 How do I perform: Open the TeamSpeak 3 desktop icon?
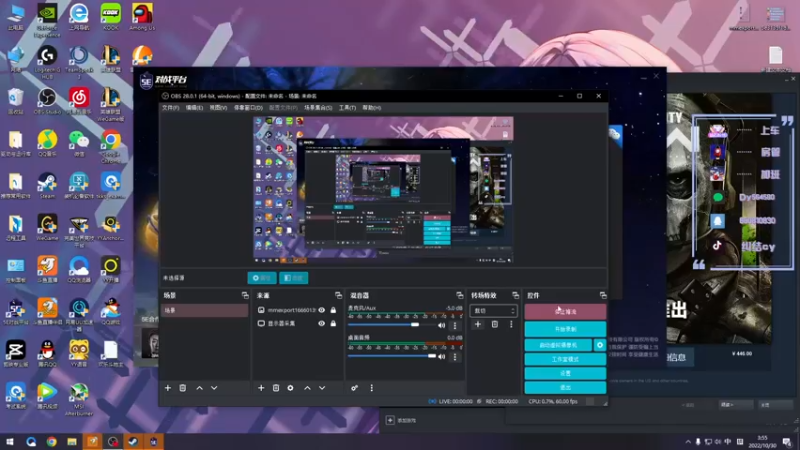79,62
